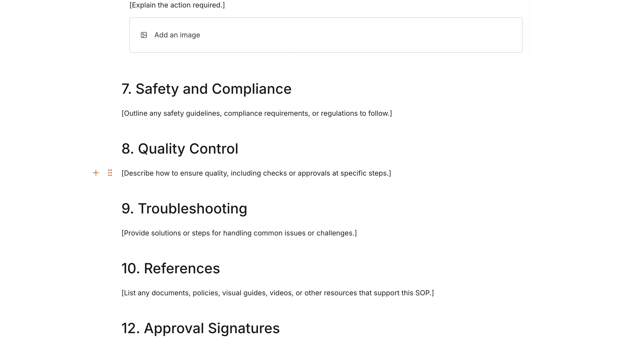
Task: Select the '9. Troubleshooting' heading
Action: [184, 208]
